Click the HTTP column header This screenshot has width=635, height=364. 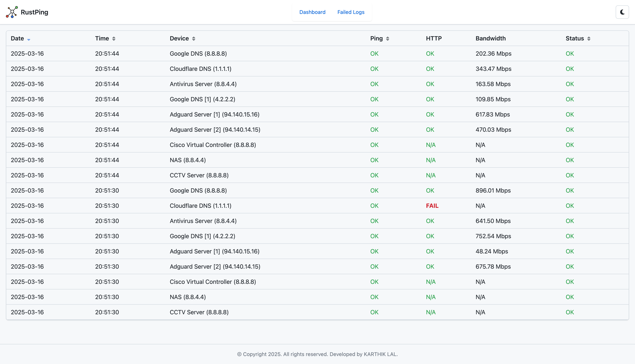click(434, 38)
